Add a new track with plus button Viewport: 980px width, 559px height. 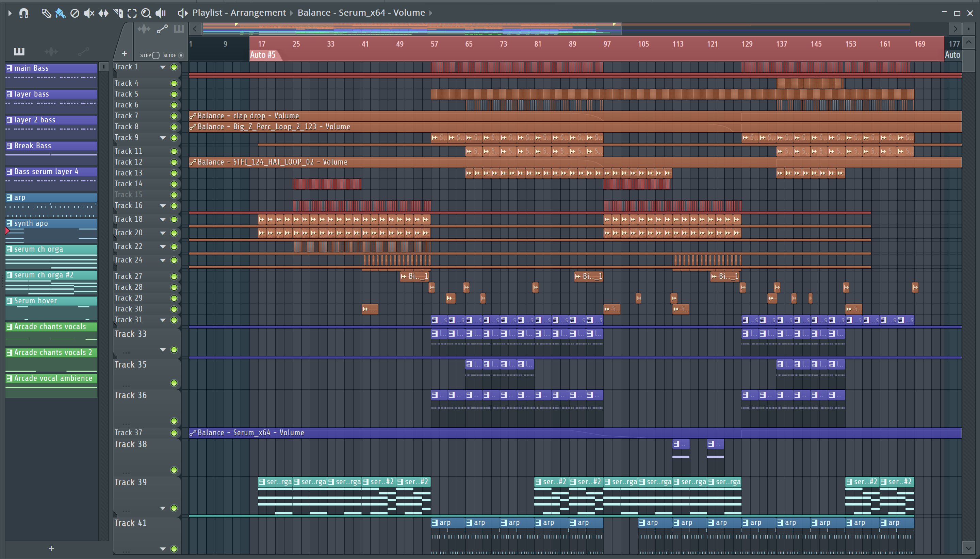[x=124, y=53]
